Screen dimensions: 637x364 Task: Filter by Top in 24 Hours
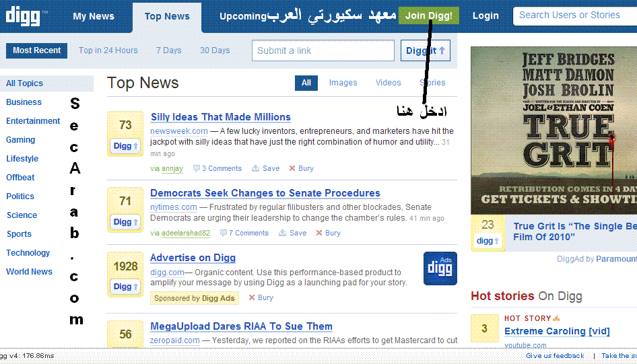coord(108,50)
